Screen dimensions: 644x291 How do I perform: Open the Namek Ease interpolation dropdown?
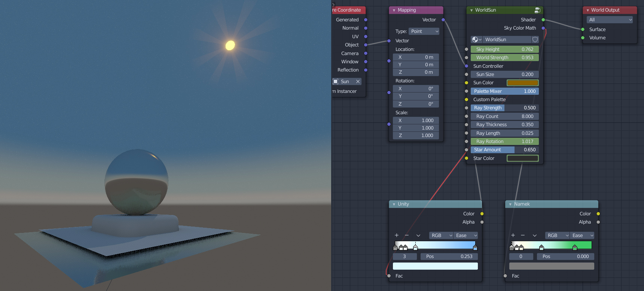pos(582,236)
